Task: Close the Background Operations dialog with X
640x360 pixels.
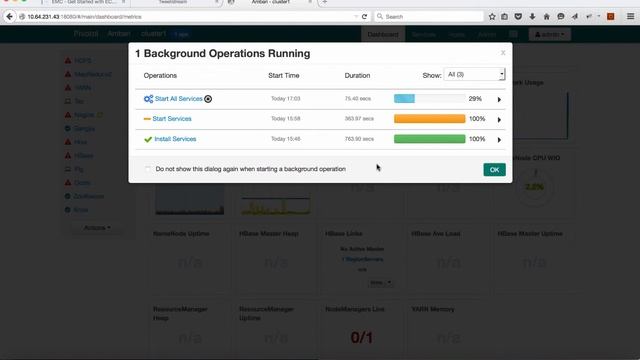Action: coord(503,53)
